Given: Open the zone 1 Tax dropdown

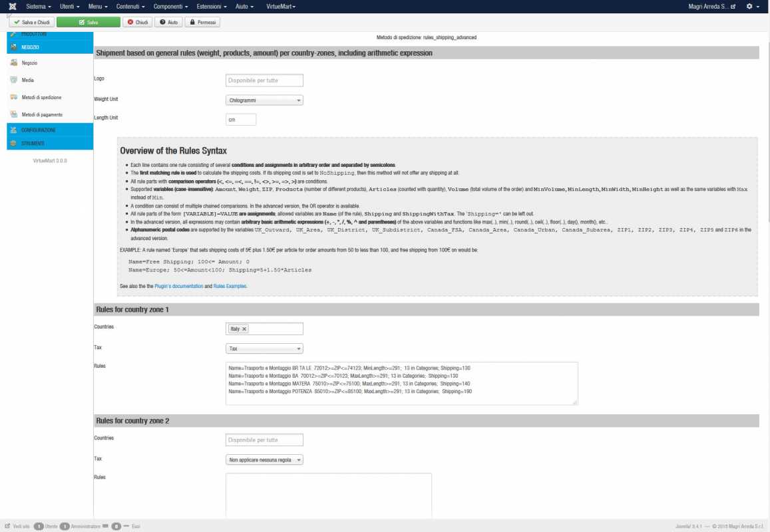Looking at the screenshot, I should (264, 348).
